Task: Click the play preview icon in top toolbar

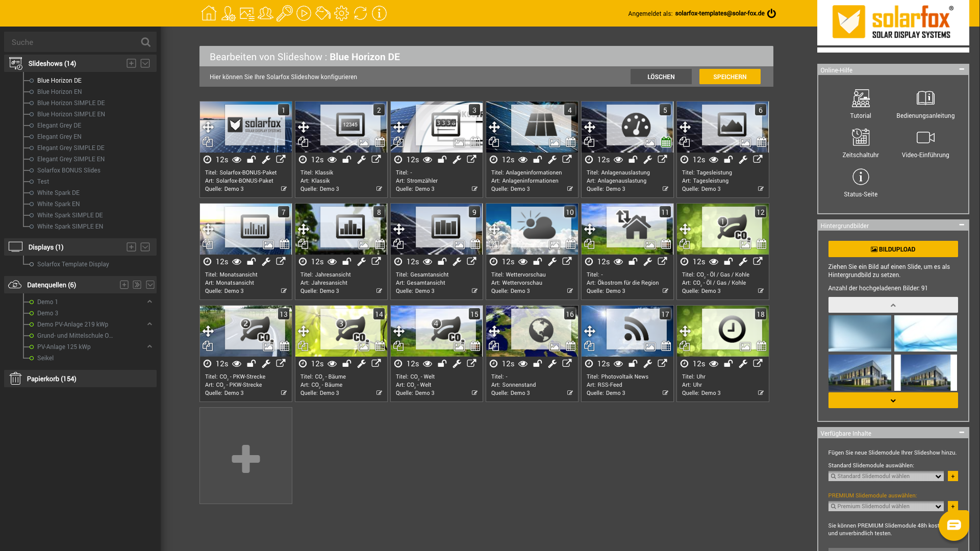Action: click(x=304, y=13)
